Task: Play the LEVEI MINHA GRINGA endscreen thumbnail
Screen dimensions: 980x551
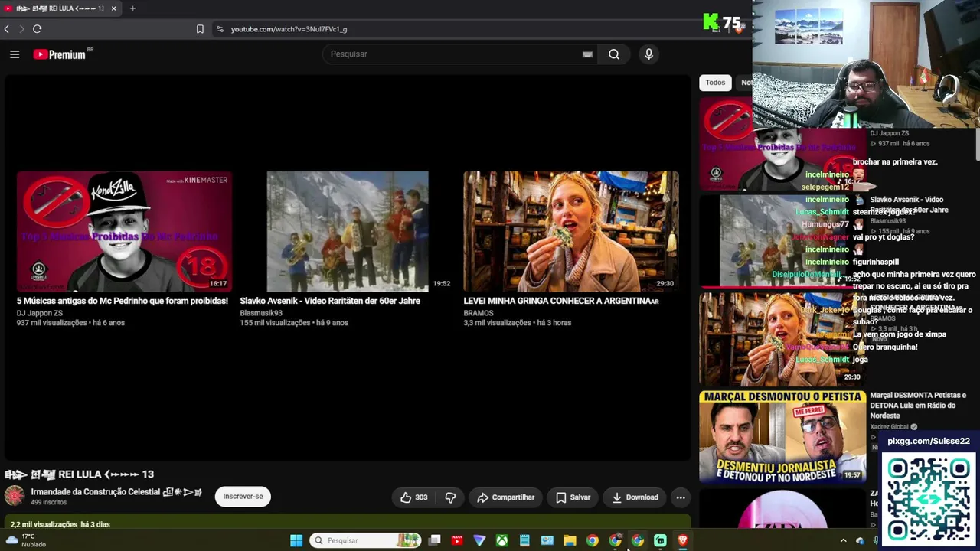Action: coord(570,231)
